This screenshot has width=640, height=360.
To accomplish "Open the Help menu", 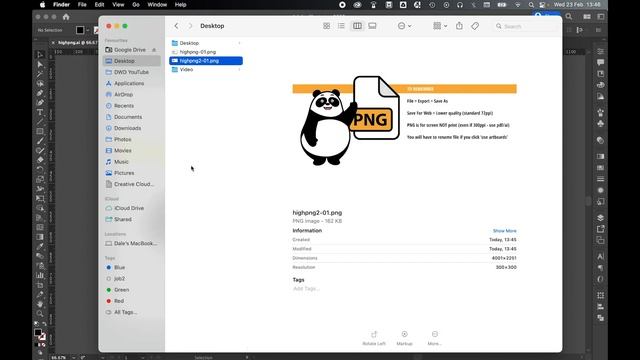I will pyautogui.click(x=180, y=5).
